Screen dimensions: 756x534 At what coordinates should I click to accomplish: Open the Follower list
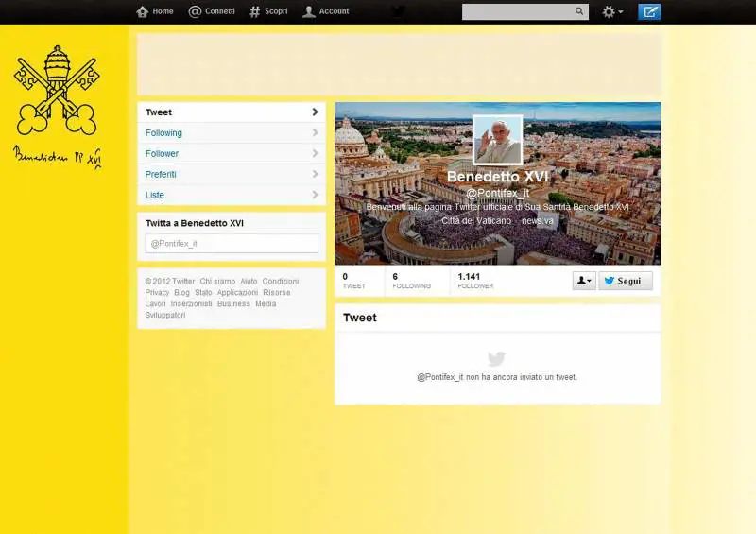232,153
